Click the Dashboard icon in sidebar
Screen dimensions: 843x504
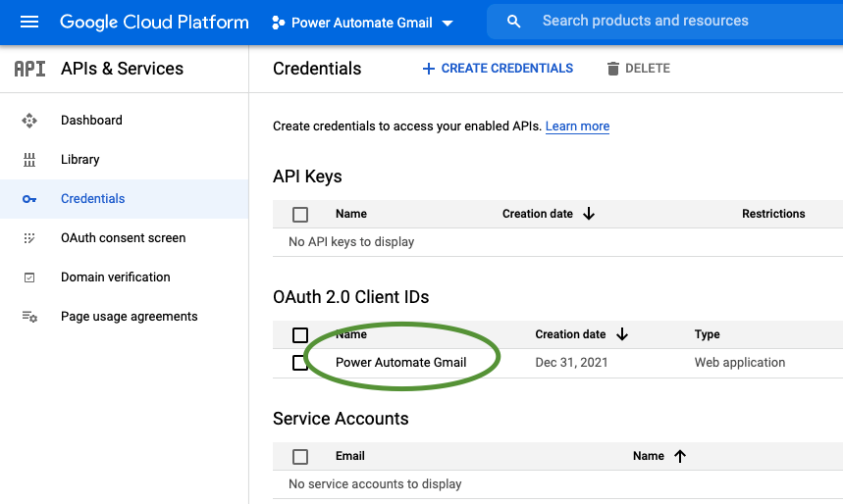point(29,121)
